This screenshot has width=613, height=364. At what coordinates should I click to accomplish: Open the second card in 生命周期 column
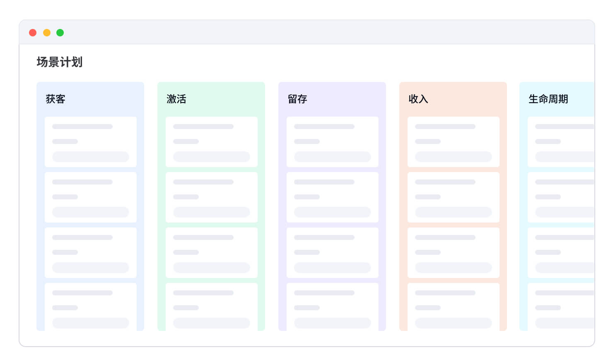(561, 197)
